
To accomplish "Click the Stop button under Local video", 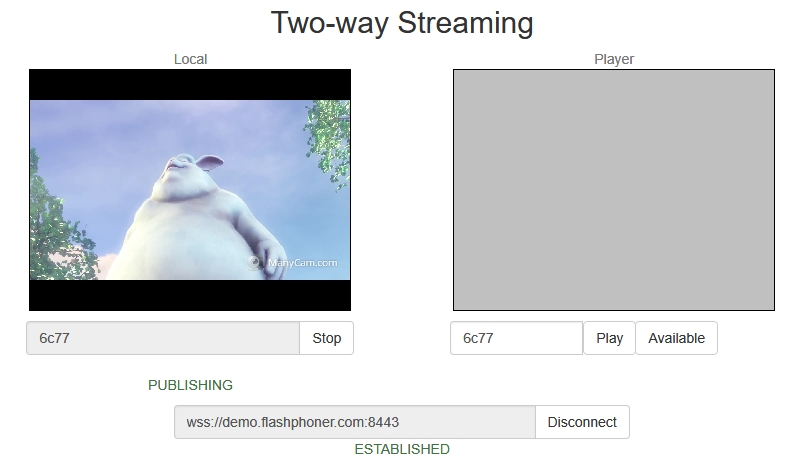I will coord(326,338).
